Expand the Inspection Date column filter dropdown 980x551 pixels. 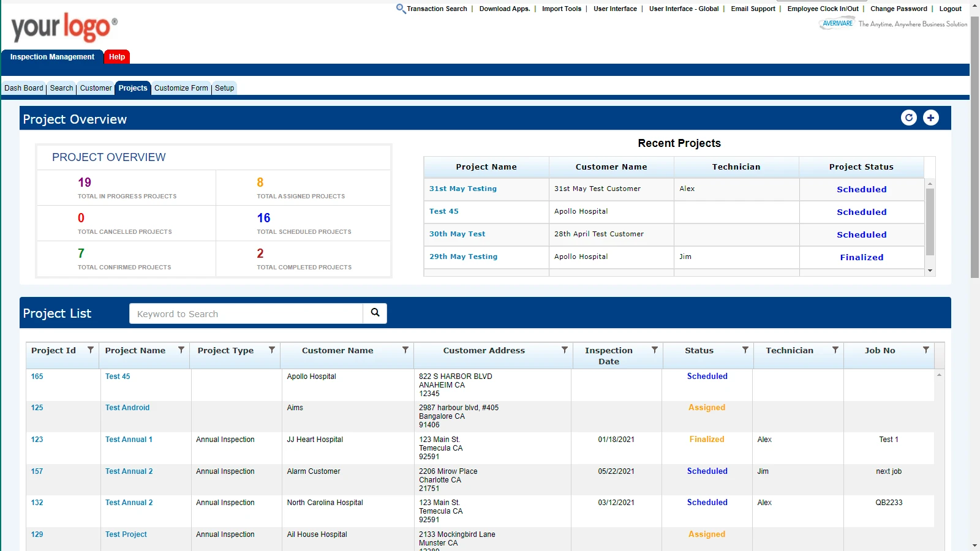point(655,350)
